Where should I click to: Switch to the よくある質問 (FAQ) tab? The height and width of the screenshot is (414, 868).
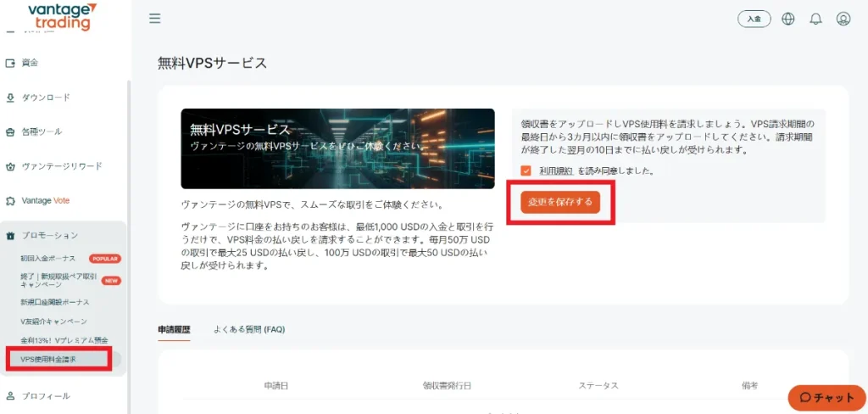pos(249,329)
